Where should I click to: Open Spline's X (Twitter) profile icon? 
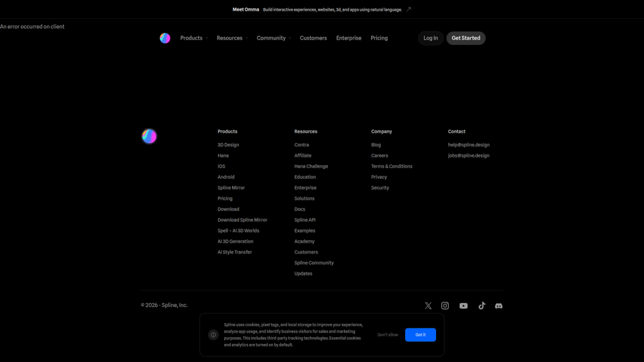[x=428, y=306]
